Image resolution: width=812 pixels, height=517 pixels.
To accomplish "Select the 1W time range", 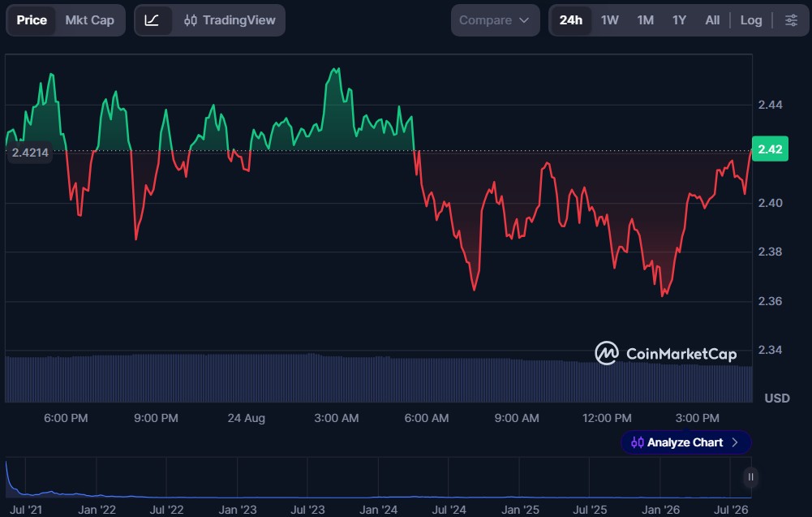I will (609, 20).
